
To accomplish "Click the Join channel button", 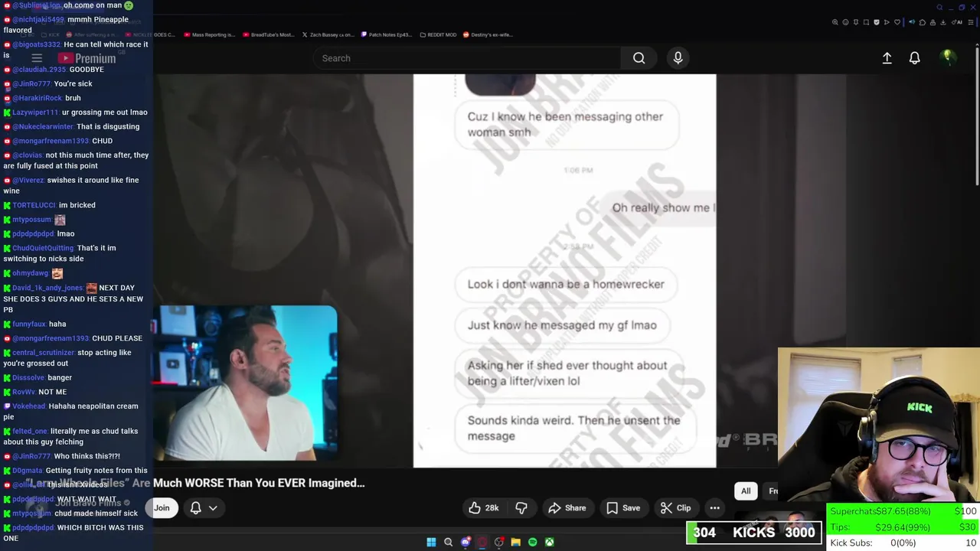I will click(x=162, y=507).
